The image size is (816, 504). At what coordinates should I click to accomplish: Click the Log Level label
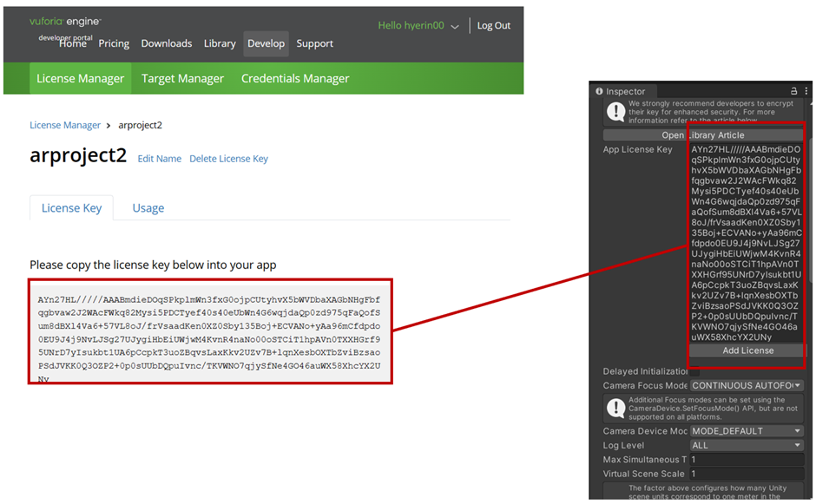(623, 445)
